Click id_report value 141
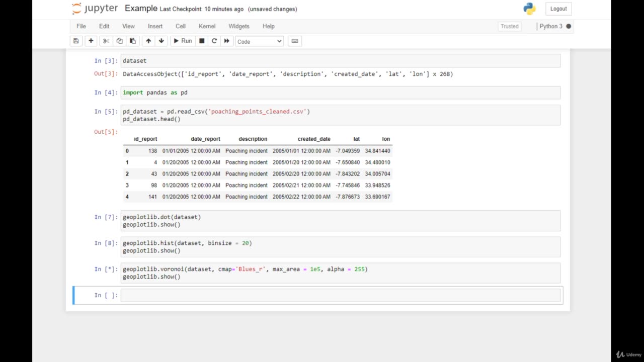 point(152,197)
